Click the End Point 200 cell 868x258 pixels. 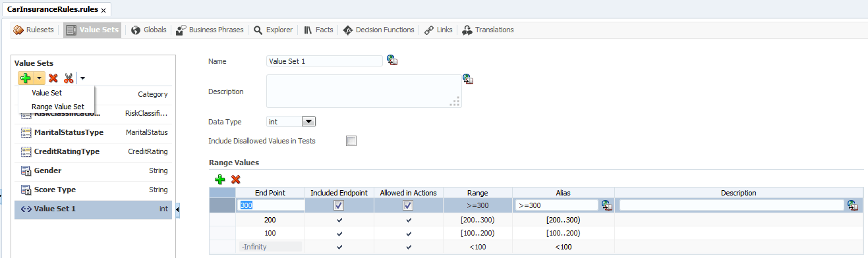[x=270, y=220]
